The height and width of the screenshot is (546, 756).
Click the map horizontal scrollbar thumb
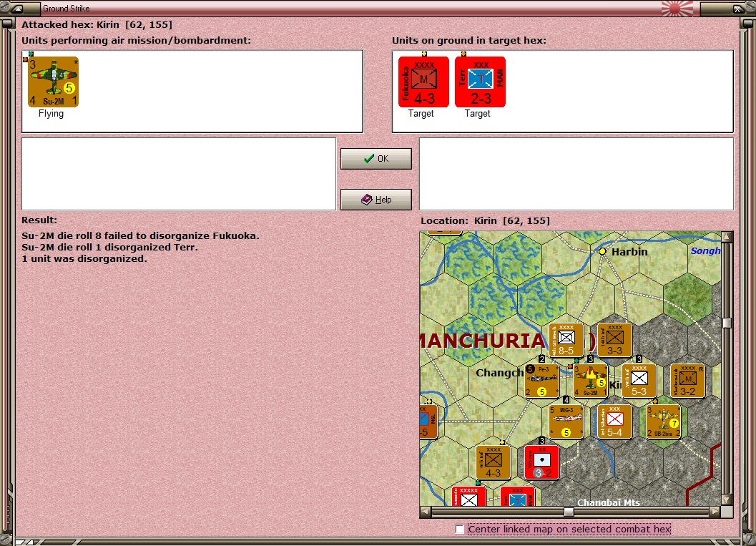point(569,511)
